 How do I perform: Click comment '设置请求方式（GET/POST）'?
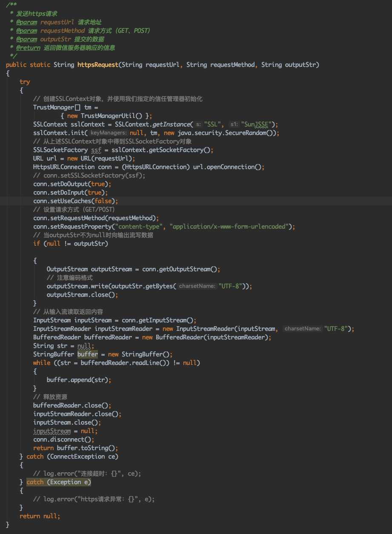tap(74, 210)
